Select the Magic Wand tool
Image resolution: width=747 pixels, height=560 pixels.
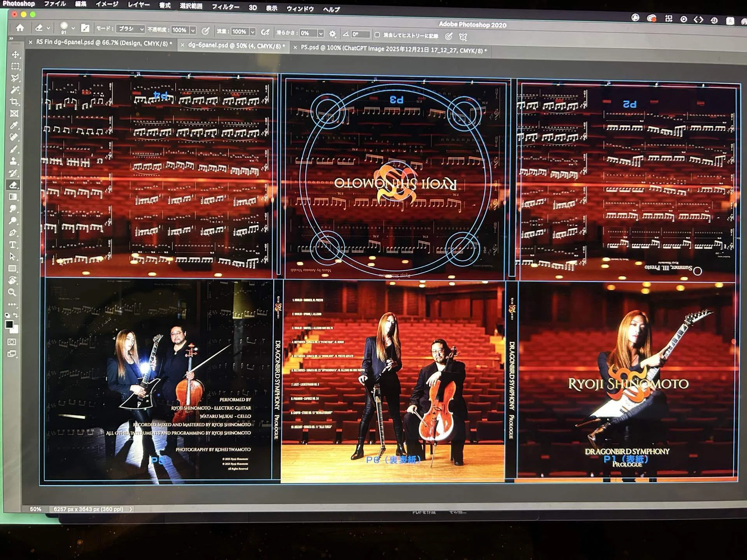(15, 90)
